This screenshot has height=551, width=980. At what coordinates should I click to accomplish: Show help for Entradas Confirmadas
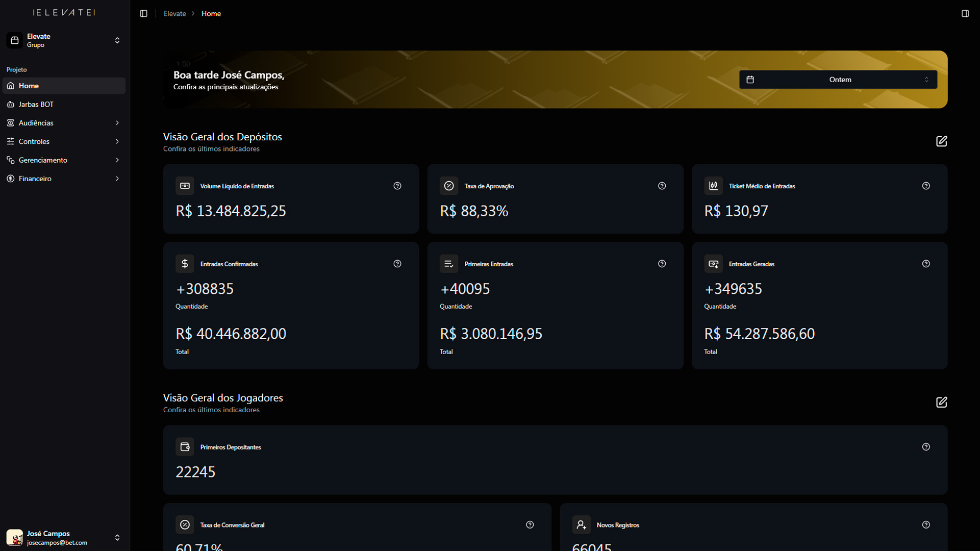tap(397, 264)
